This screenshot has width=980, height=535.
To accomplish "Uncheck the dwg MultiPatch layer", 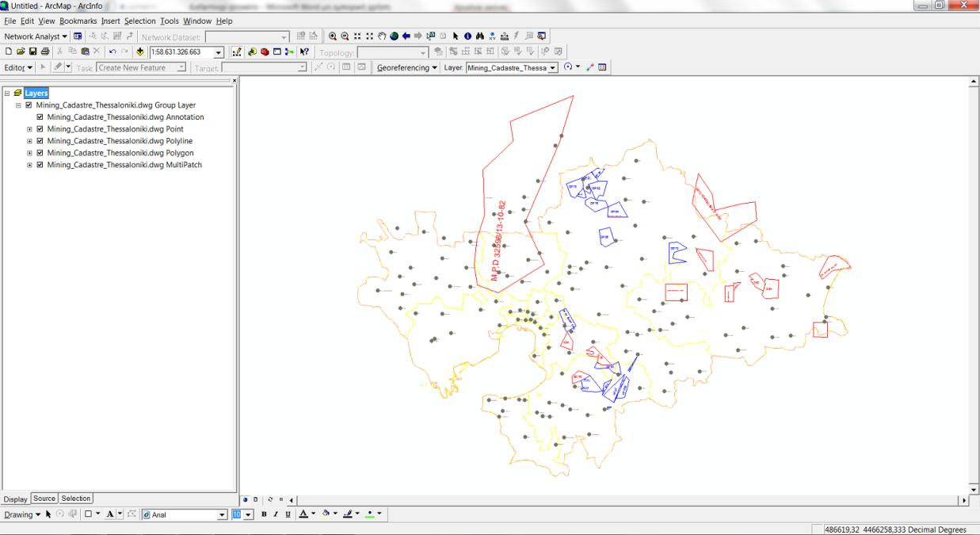I will click(x=40, y=164).
